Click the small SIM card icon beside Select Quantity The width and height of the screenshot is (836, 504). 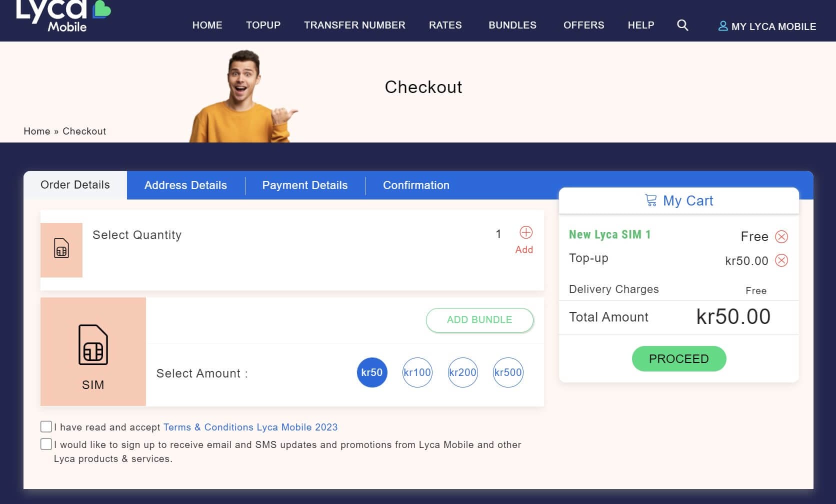point(61,248)
